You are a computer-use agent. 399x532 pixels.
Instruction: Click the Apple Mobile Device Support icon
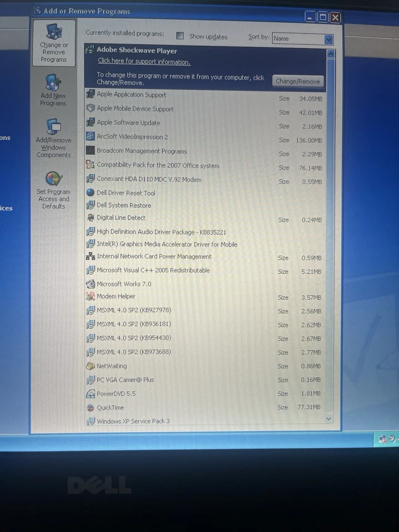tap(90, 108)
